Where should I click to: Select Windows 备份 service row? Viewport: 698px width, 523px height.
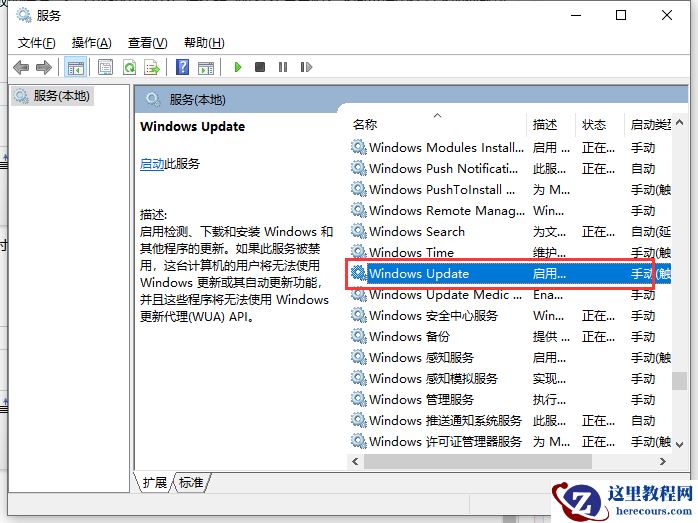(510, 337)
